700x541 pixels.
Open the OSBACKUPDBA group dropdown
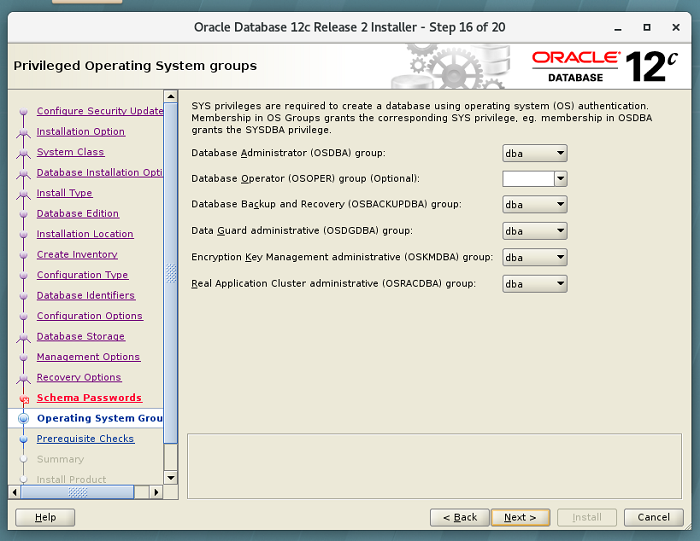click(x=535, y=205)
